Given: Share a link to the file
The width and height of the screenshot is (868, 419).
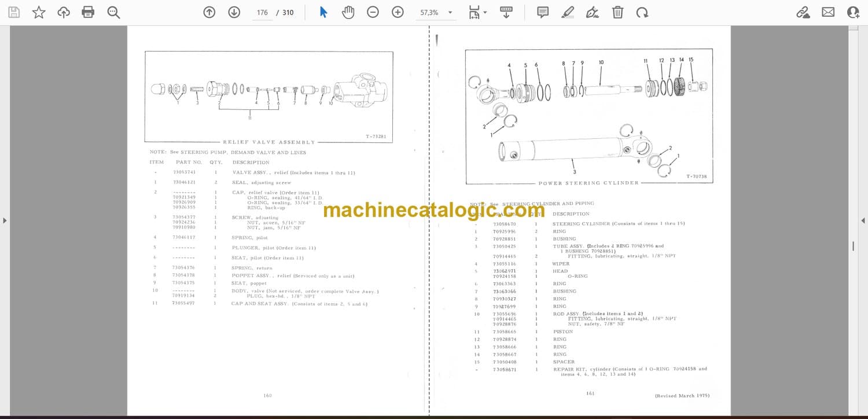Looking at the screenshot, I should [803, 12].
